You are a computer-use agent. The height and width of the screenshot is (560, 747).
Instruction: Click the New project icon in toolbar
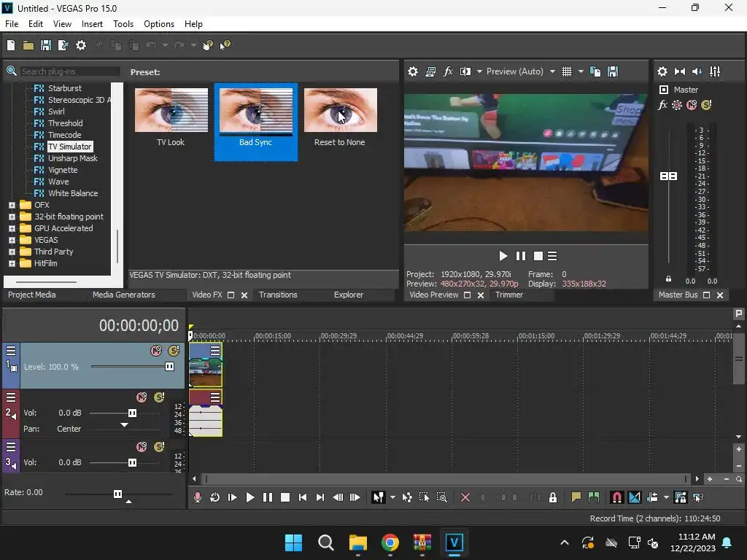pyautogui.click(x=11, y=45)
